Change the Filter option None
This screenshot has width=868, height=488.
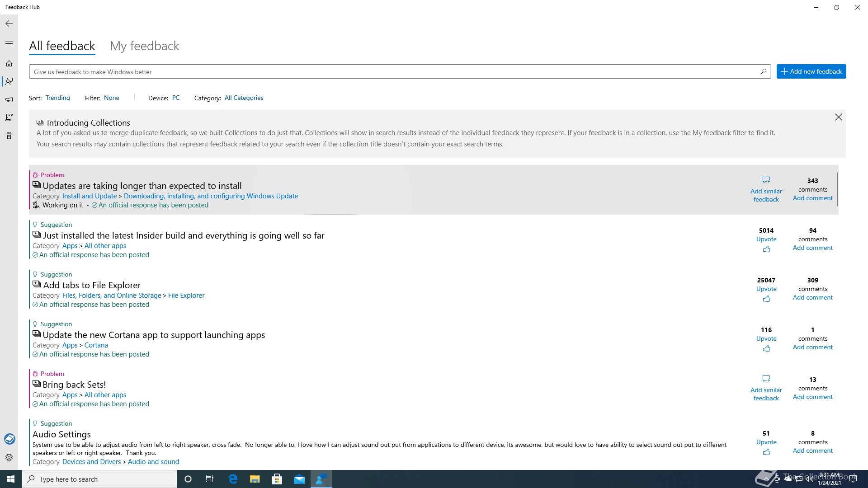click(x=112, y=98)
